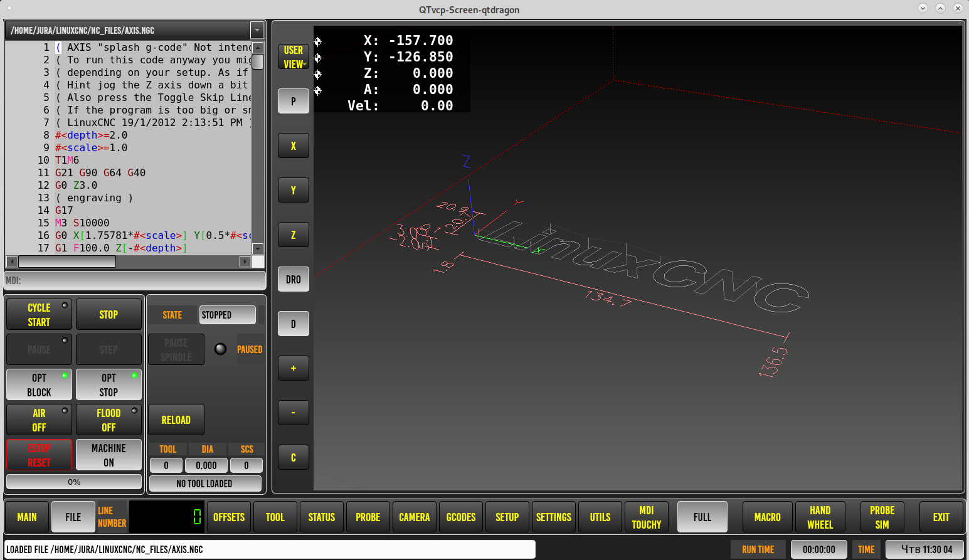Toggle the MACHINE ON button

coord(109,455)
